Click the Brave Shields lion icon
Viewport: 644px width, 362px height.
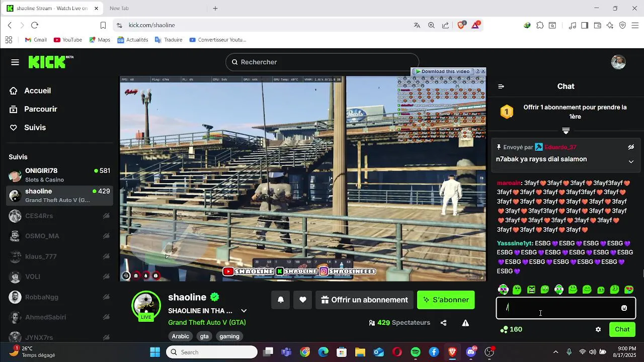pos(461,25)
